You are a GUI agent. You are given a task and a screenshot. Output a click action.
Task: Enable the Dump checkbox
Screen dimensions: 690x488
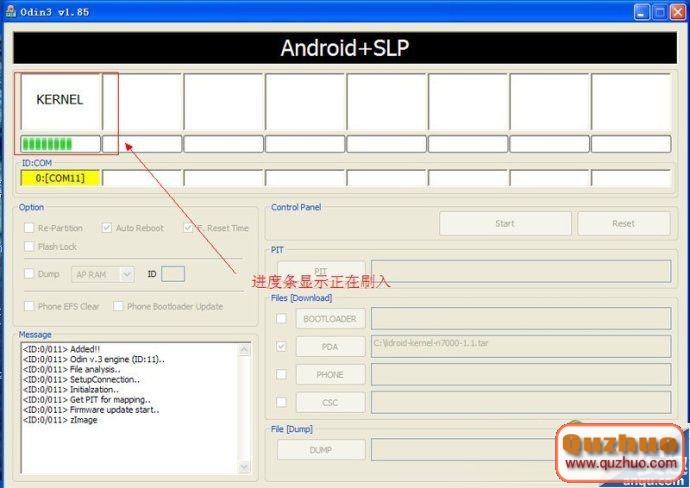(x=29, y=274)
